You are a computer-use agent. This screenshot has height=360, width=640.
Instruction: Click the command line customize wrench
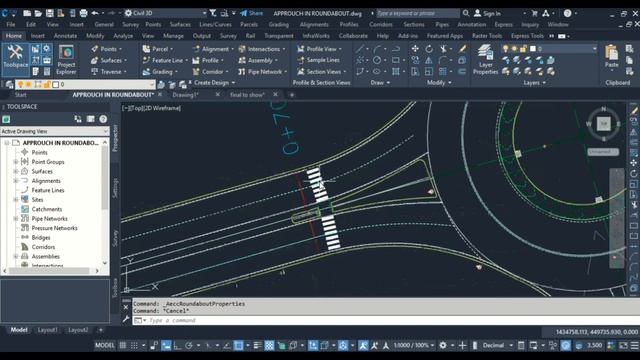[x=126, y=319]
